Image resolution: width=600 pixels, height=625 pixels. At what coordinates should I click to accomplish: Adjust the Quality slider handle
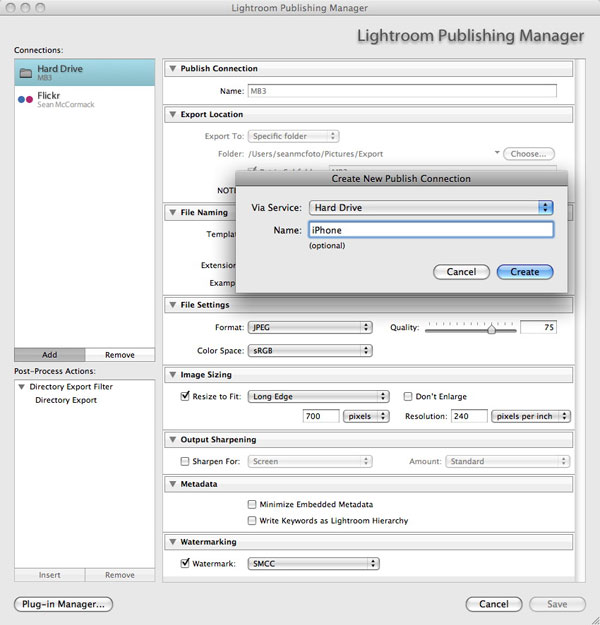tap(492, 329)
